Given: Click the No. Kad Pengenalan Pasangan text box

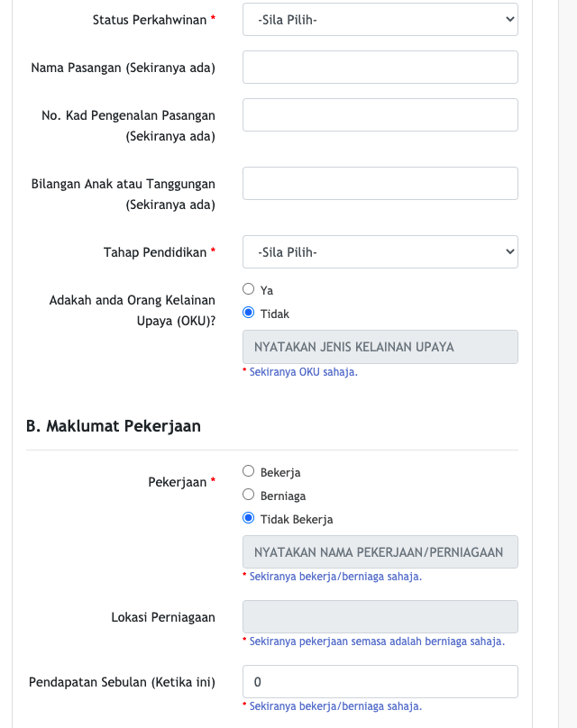Looking at the screenshot, I should [x=380, y=115].
